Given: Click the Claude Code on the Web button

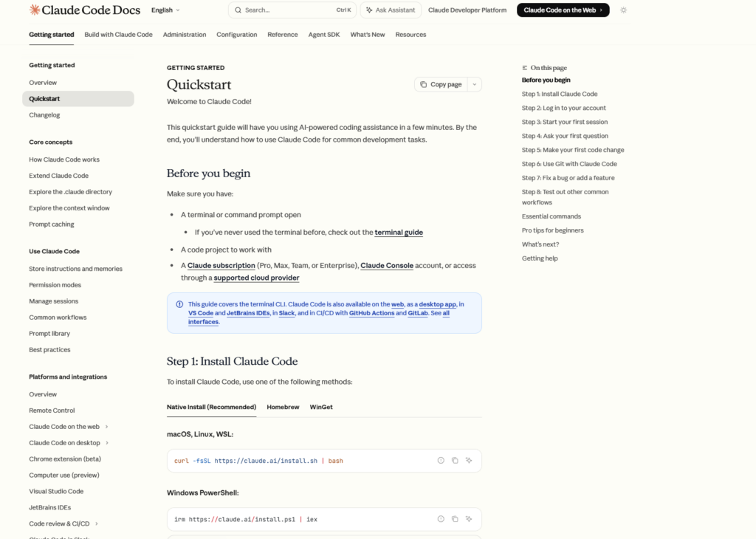Looking at the screenshot, I should tap(563, 10).
